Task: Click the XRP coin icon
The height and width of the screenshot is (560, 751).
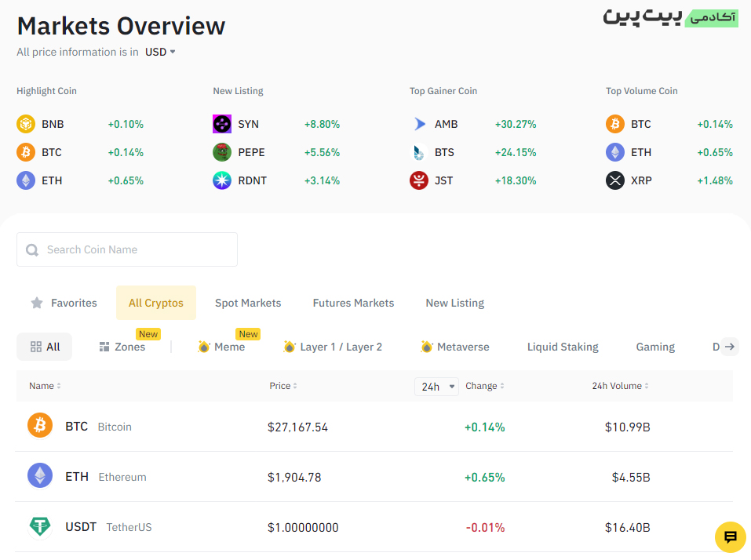Action: pyautogui.click(x=615, y=180)
